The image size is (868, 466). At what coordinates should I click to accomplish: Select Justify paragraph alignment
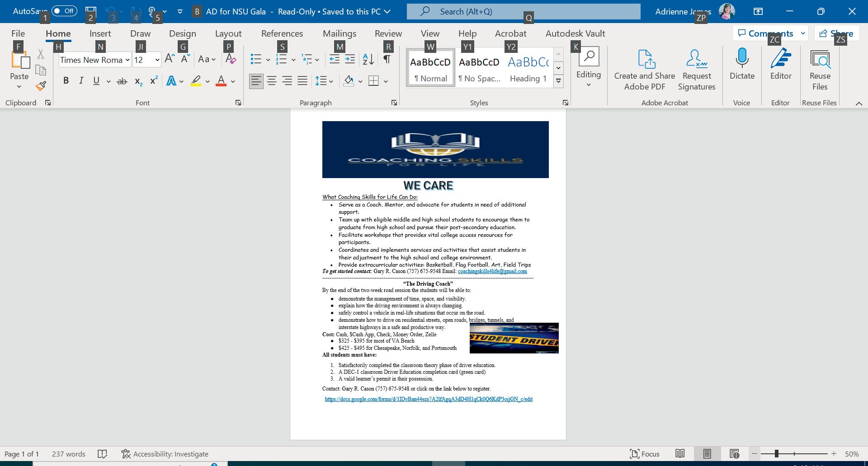tap(302, 81)
